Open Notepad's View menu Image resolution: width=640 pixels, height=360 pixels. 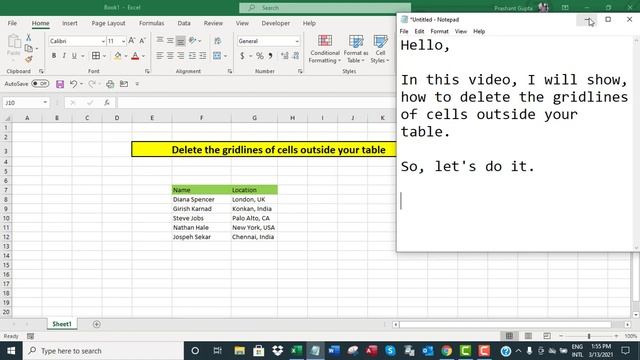tap(461, 31)
